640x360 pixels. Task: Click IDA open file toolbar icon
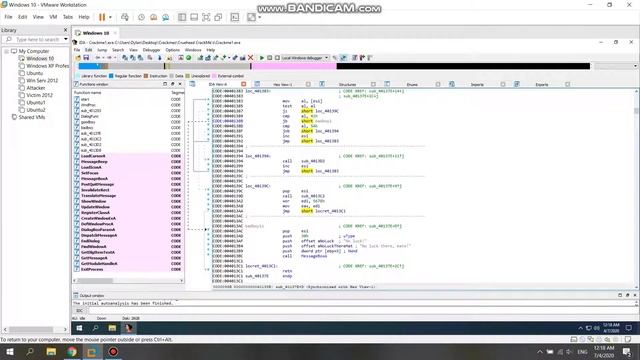point(78,58)
